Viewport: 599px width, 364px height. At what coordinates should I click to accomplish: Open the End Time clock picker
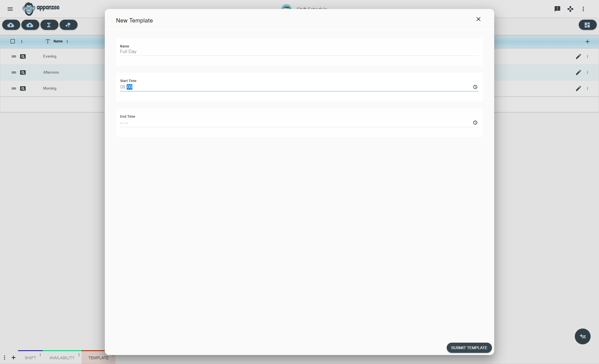pyautogui.click(x=475, y=123)
